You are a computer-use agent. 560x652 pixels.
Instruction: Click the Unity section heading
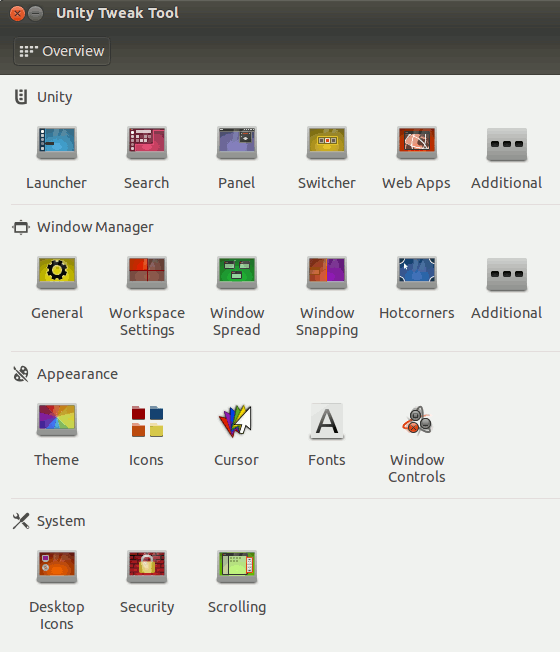pos(54,97)
